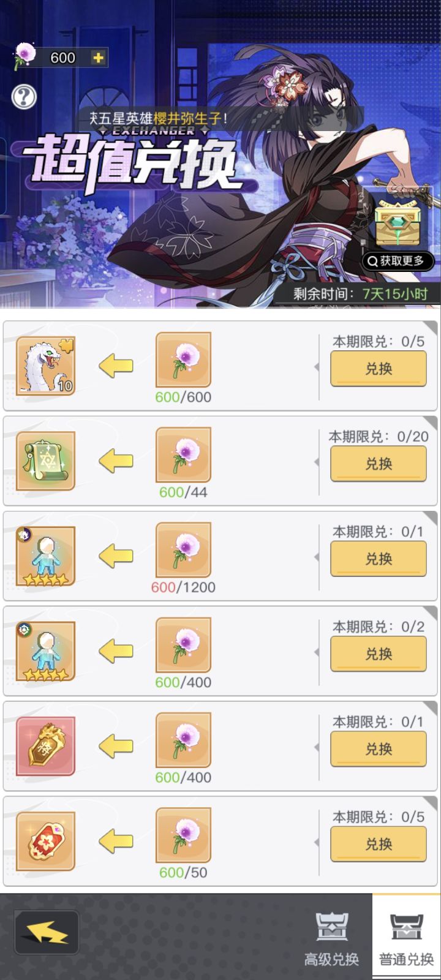Tap the flower cost icon for 600/44
This screenshot has width=441, height=980.
point(183,455)
